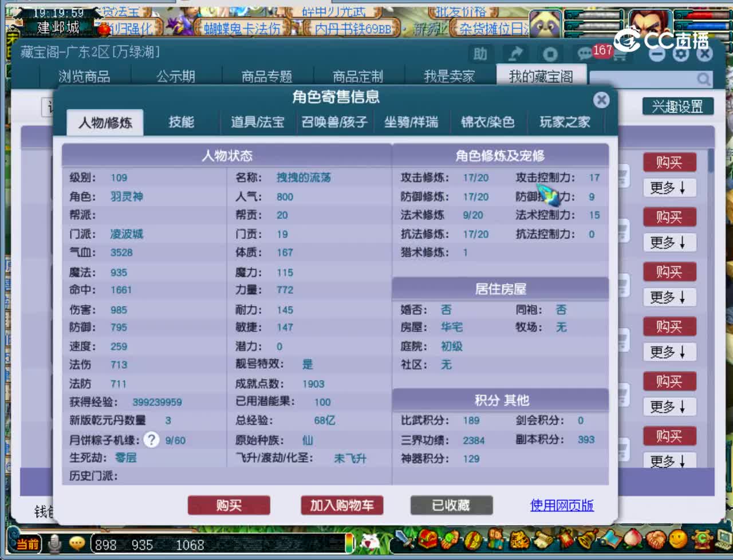Image resolution: width=733 pixels, height=560 pixels.
Task: Open the 商品专题 tab
Action: click(267, 76)
